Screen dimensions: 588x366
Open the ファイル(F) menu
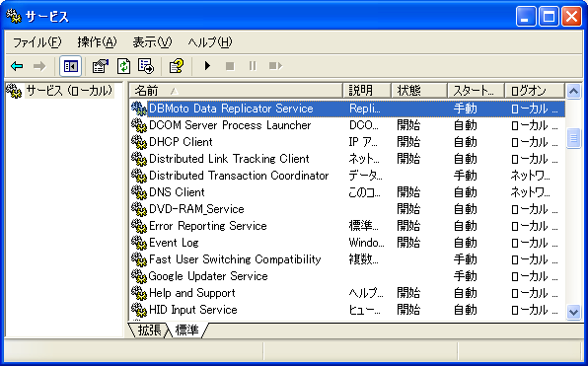click(37, 42)
